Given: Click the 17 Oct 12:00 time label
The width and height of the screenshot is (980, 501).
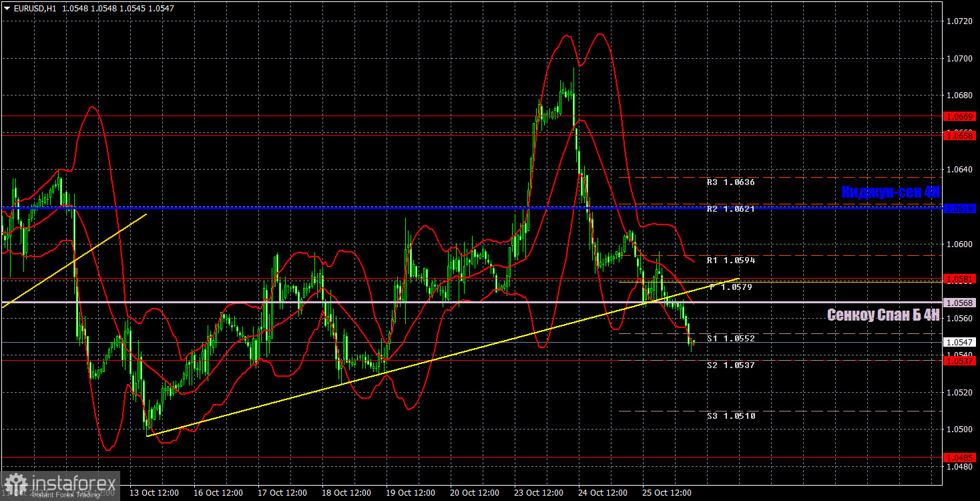Looking at the screenshot, I should [x=282, y=493].
